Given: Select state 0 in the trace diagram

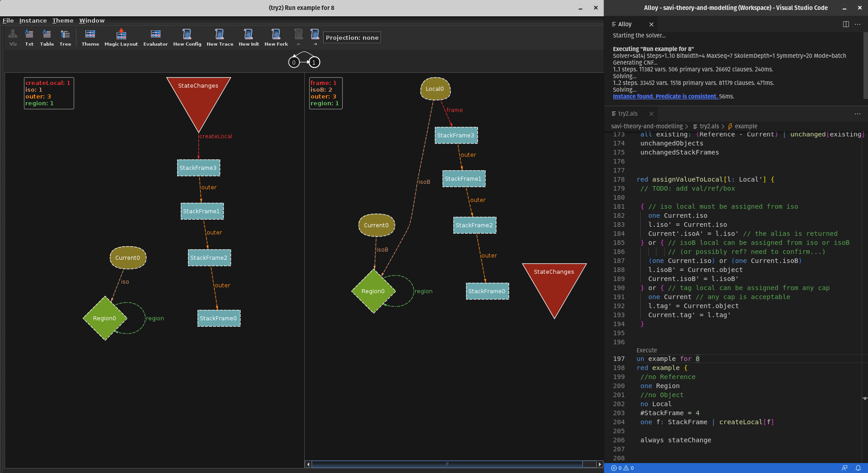Looking at the screenshot, I should click(x=294, y=62).
